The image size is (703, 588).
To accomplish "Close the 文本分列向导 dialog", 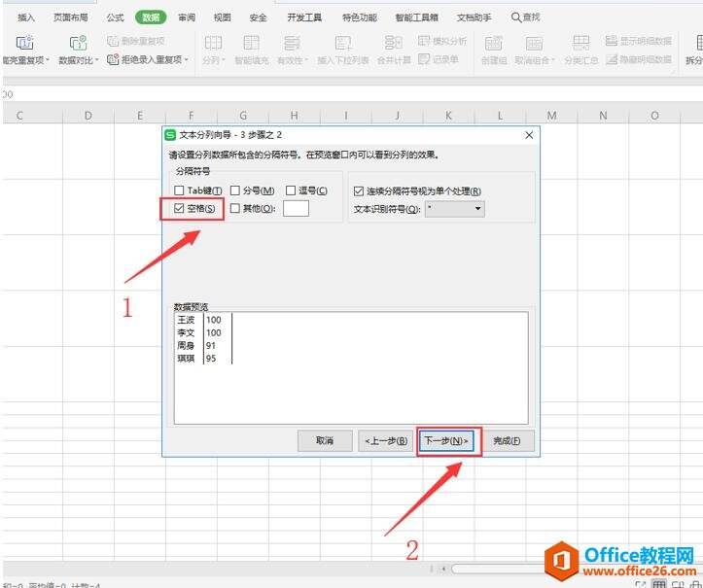I will click(x=529, y=135).
